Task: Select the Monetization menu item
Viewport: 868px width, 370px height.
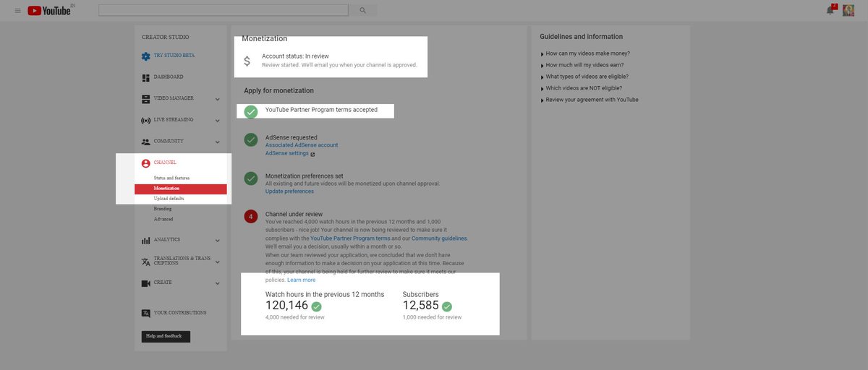Action: coord(181,189)
